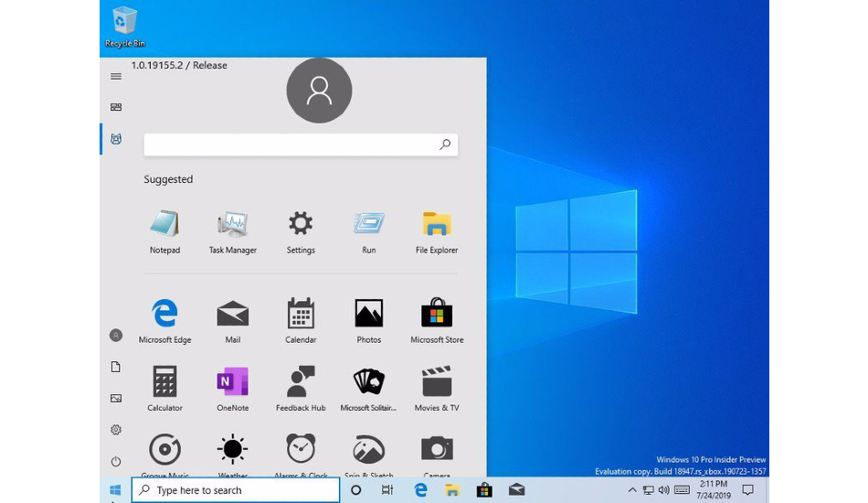
Task: Open File Explorer from Suggested
Action: pos(437,231)
